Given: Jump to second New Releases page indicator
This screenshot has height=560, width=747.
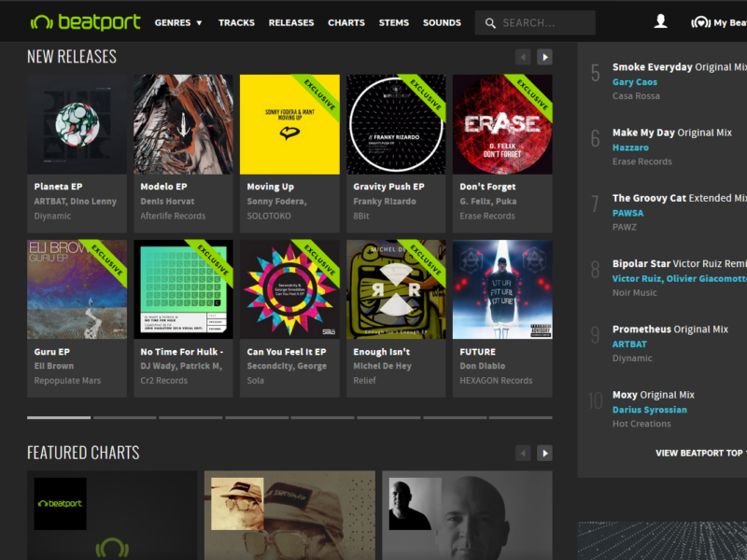Looking at the screenshot, I should click(x=125, y=417).
